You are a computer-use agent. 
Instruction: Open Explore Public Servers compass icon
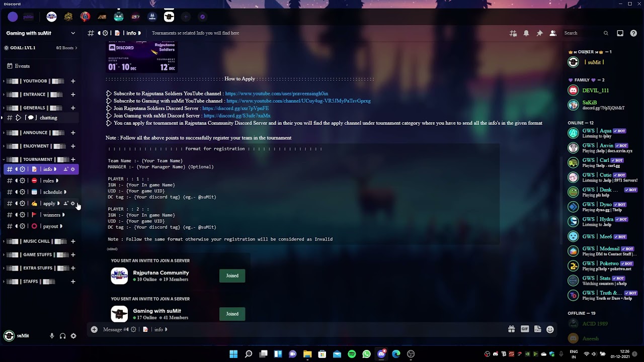(x=202, y=17)
